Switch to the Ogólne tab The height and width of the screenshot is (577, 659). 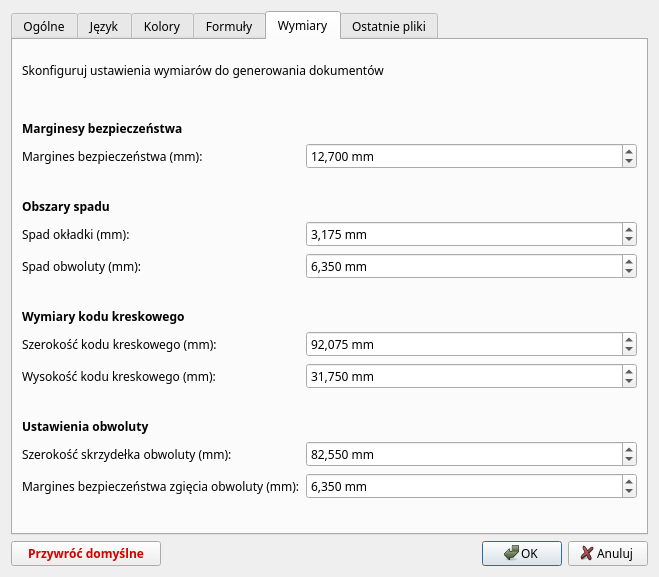45,27
